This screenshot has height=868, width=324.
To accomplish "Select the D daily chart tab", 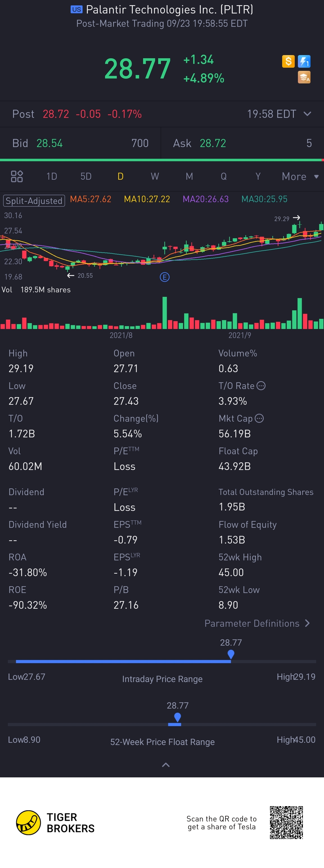I will click(120, 176).
